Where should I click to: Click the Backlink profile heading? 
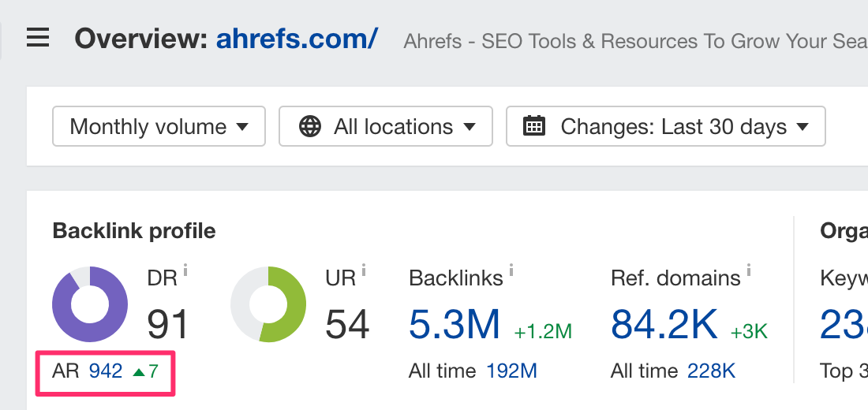[134, 231]
